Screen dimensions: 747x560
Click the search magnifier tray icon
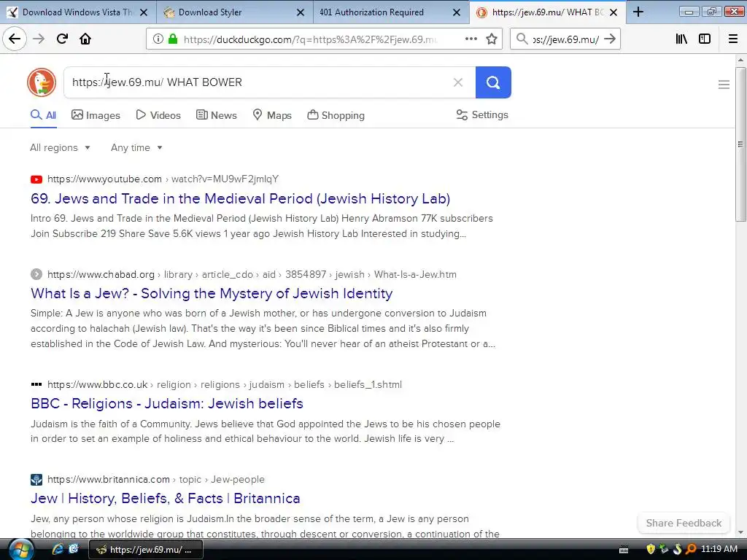[x=691, y=549]
